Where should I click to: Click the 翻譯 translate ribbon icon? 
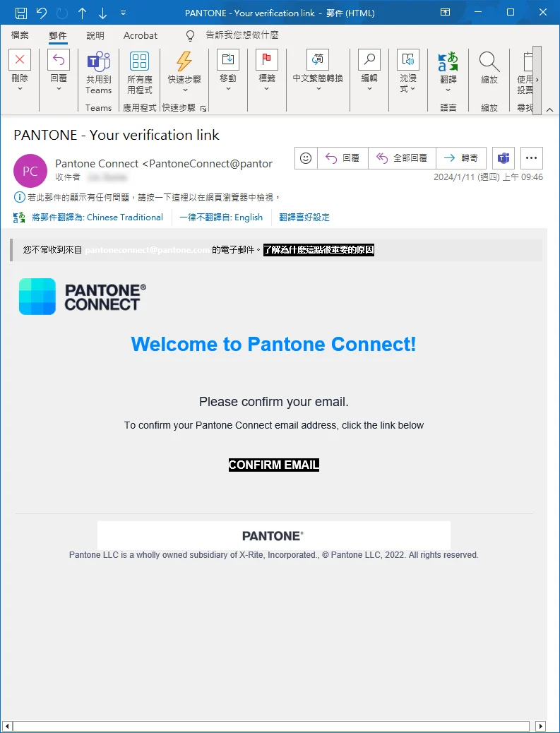[448, 61]
